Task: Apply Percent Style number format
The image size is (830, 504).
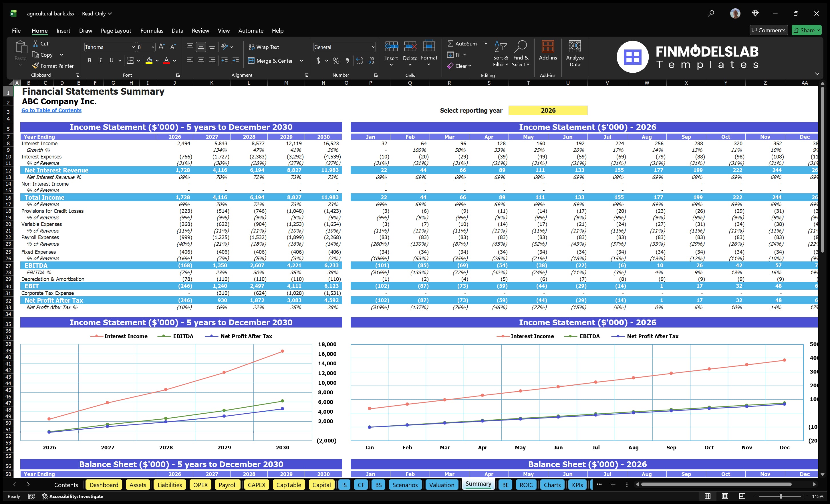Action: pos(336,61)
